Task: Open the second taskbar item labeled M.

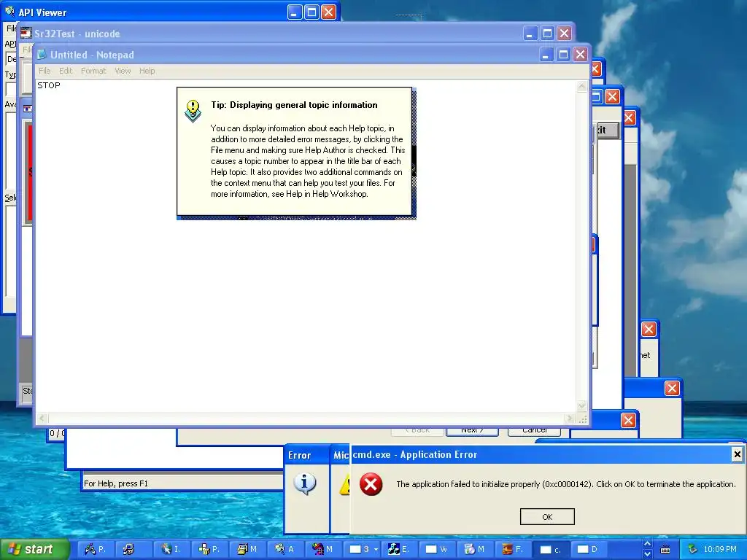Action: [x=323, y=550]
